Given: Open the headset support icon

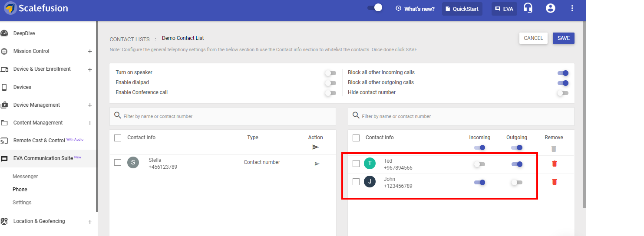Looking at the screenshot, I should (528, 8).
